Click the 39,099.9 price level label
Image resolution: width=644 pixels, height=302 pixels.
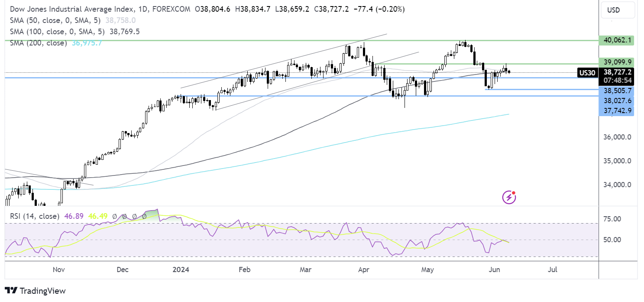(616, 62)
